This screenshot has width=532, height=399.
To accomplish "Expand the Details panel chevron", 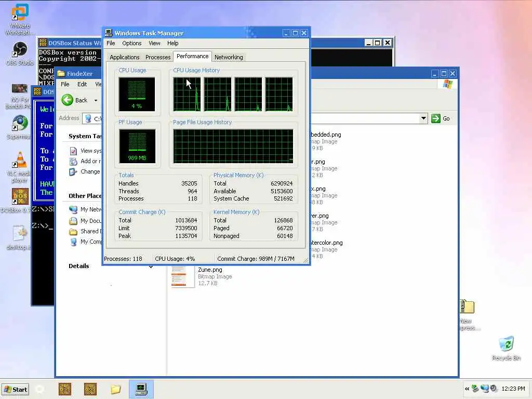I will pyautogui.click(x=151, y=267).
